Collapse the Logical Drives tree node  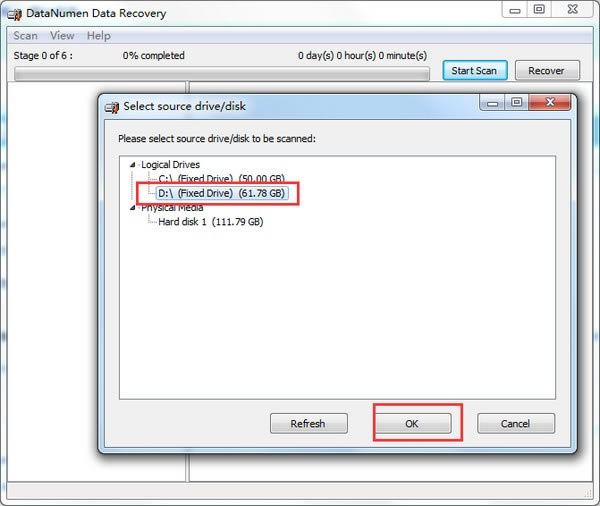click(x=132, y=165)
